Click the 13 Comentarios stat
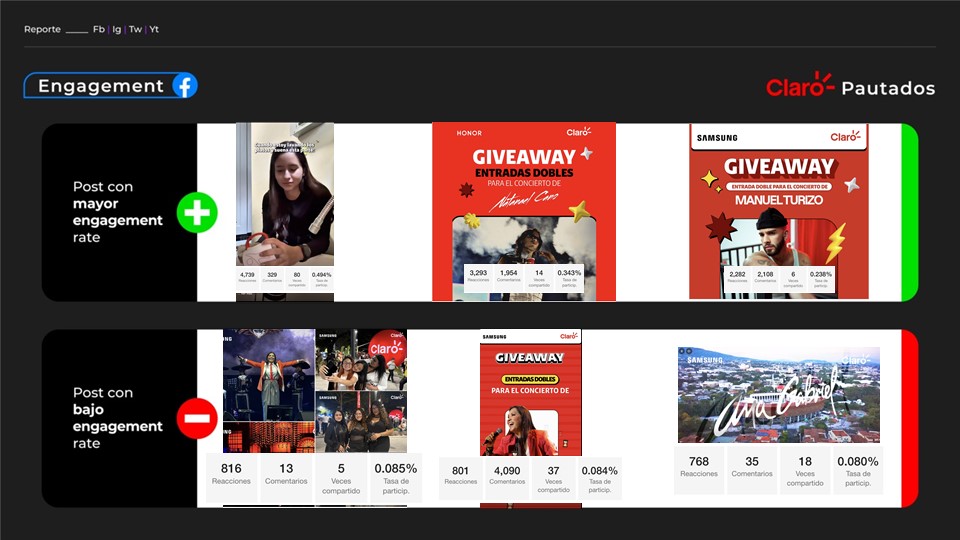Screen dimensions: 960x540 tap(286, 478)
